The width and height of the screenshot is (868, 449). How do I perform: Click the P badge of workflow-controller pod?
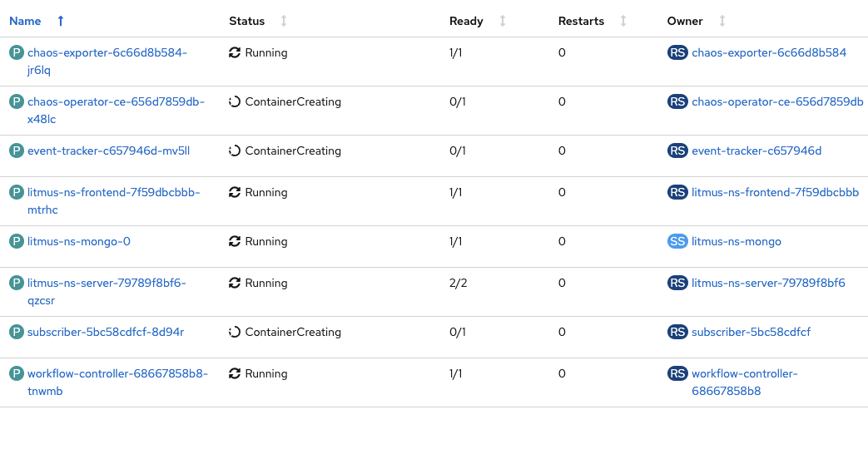pyautogui.click(x=16, y=373)
